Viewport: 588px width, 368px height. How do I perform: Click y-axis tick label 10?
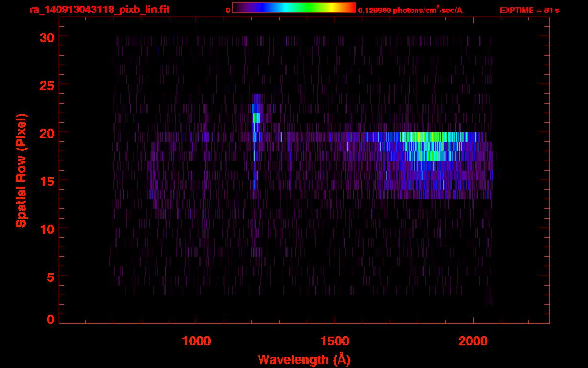(x=46, y=229)
